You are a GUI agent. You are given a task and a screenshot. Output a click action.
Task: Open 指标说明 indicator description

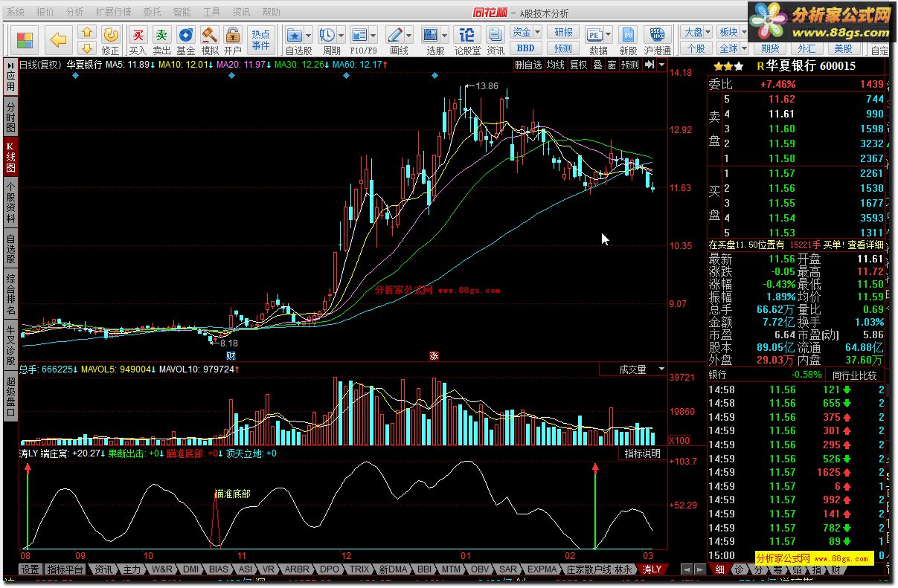tap(642, 453)
